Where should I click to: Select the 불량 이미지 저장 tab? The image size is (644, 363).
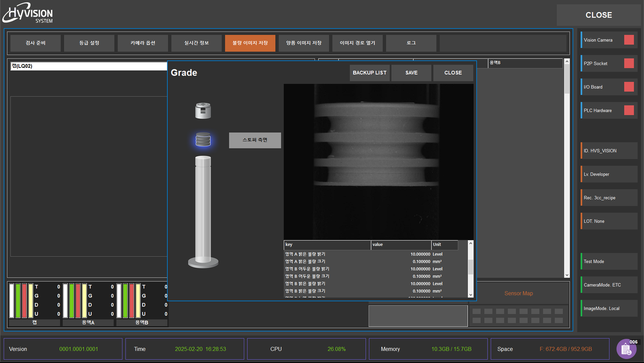point(250,43)
